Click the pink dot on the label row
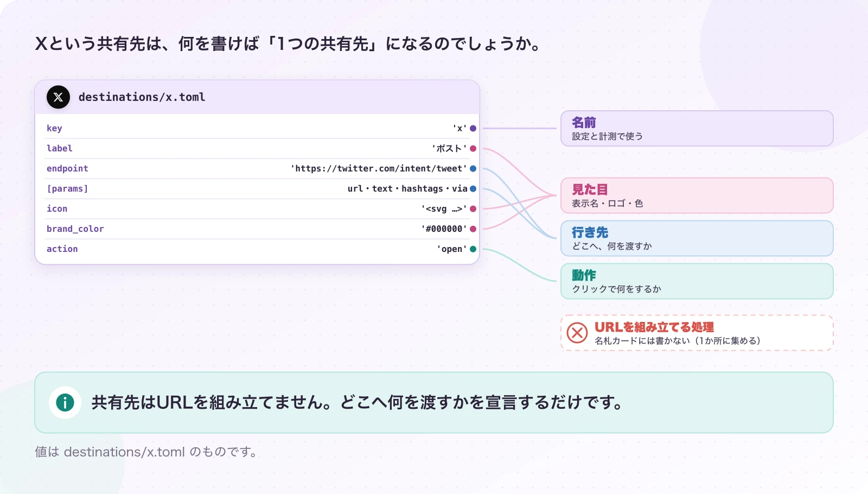868x494 pixels. pos(473,149)
